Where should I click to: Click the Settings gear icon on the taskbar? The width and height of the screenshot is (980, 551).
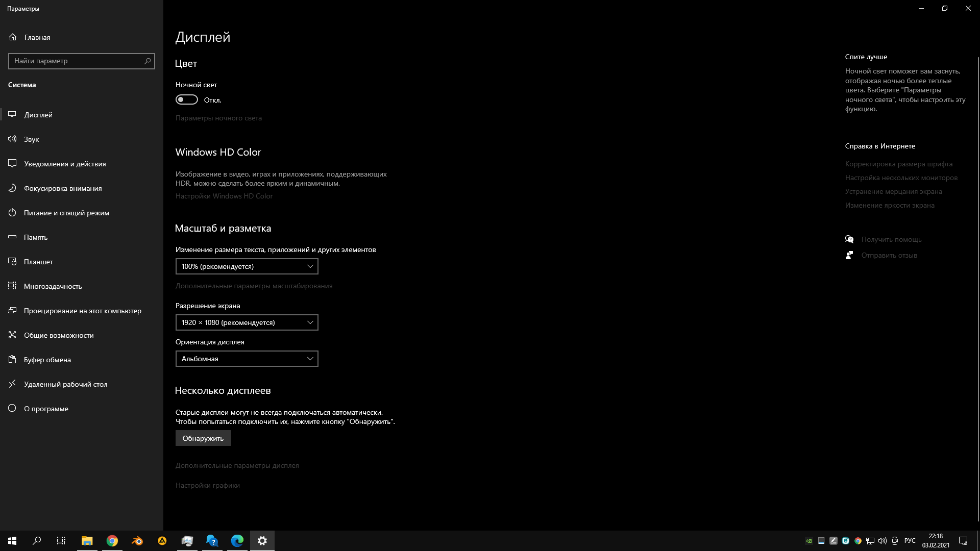pos(262,541)
